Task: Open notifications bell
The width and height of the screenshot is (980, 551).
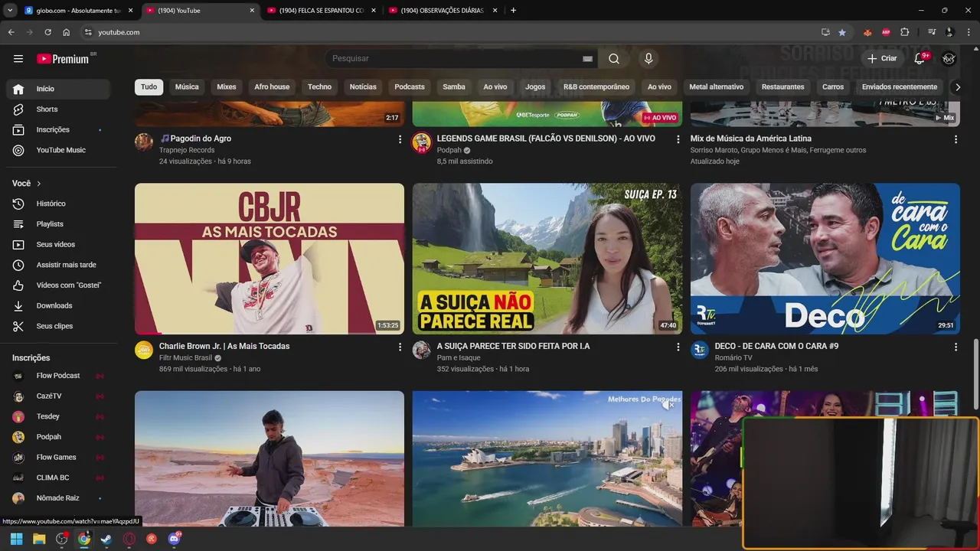Action: pos(920,58)
